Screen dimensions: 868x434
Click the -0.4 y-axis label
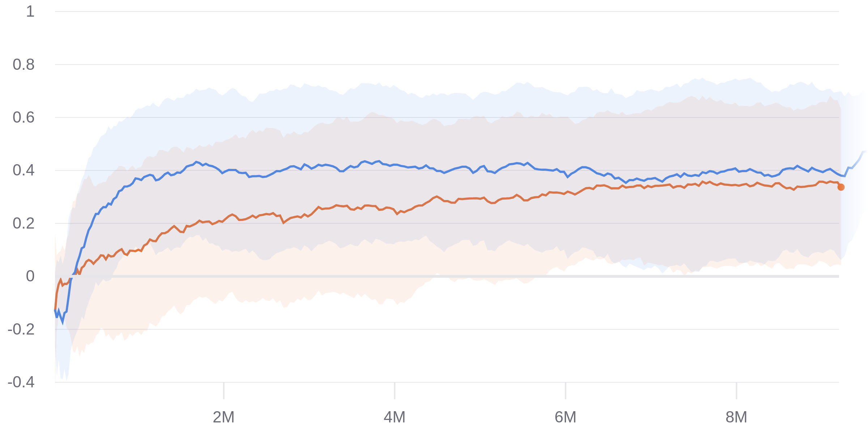(x=21, y=382)
